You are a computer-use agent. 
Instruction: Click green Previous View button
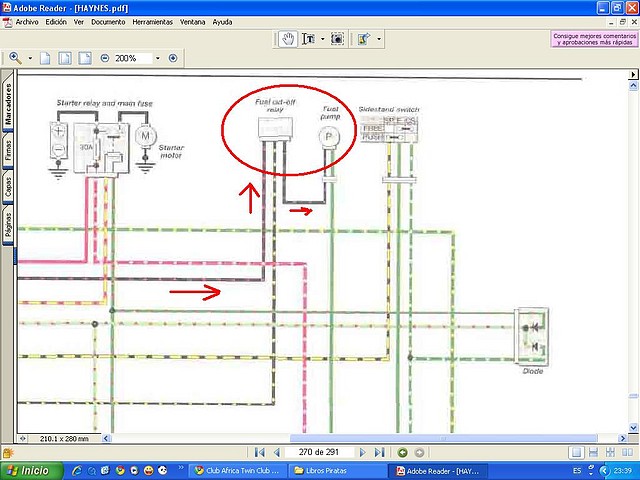point(402,452)
